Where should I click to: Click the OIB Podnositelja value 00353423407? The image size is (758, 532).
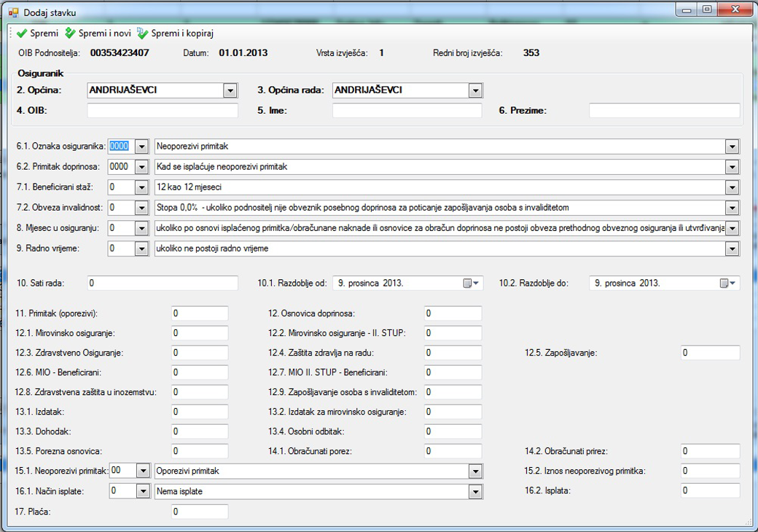[120, 53]
